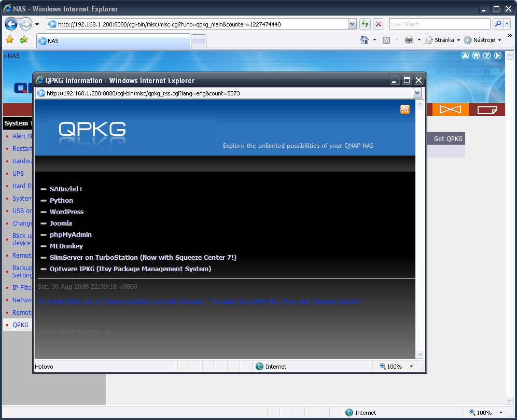Viewport: 517px width, 420px height.
Task: Open the UPS sidebar link
Action: 18,173
